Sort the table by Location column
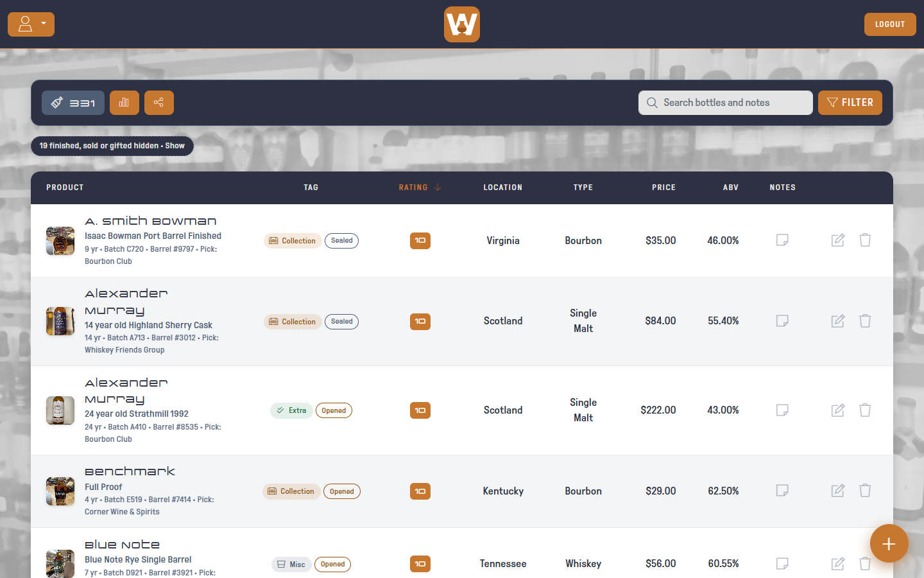This screenshot has height=578, width=924. pyautogui.click(x=503, y=188)
